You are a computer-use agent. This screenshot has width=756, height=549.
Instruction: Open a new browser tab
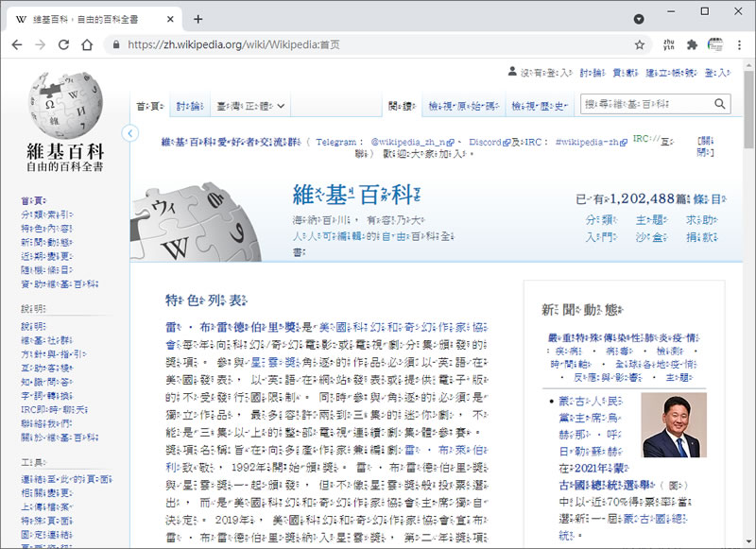(198, 19)
